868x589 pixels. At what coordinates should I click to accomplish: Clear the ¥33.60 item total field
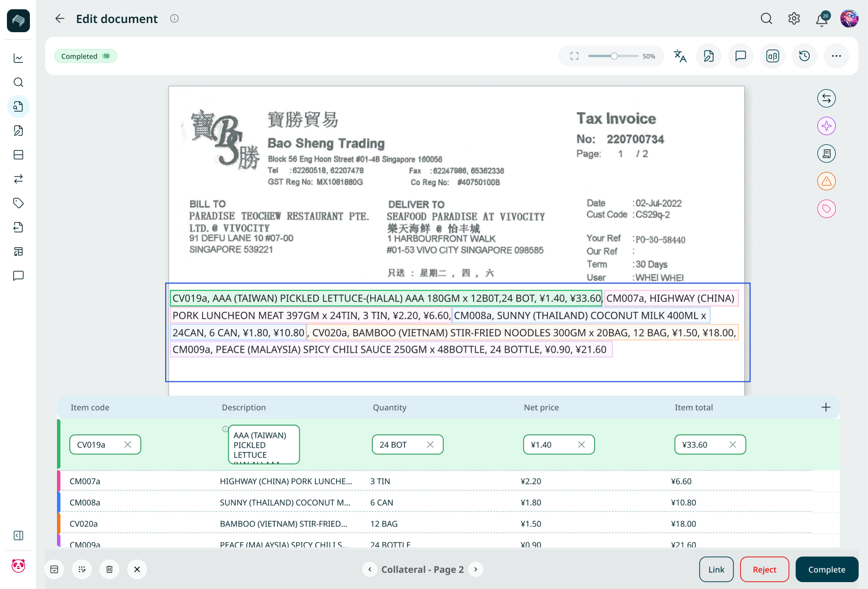pos(733,445)
